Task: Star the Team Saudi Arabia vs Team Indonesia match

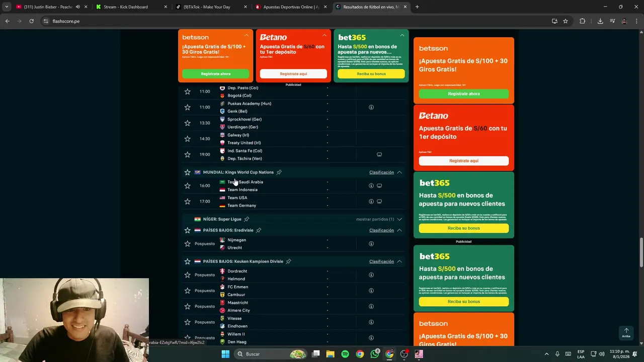Action: 187,186
